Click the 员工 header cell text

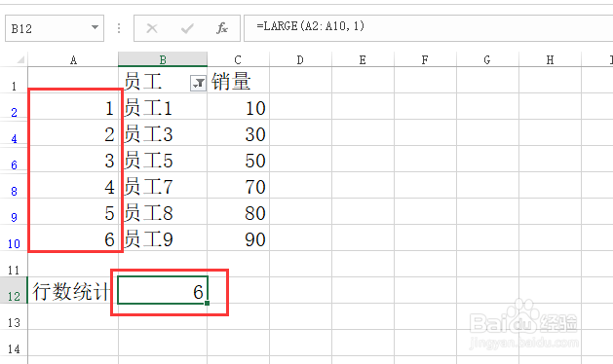tap(143, 82)
